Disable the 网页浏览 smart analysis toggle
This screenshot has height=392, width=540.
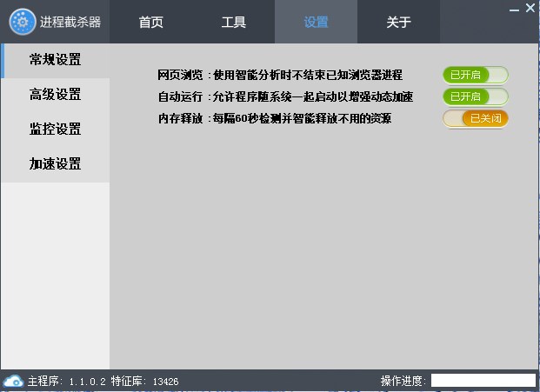pos(475,75)
